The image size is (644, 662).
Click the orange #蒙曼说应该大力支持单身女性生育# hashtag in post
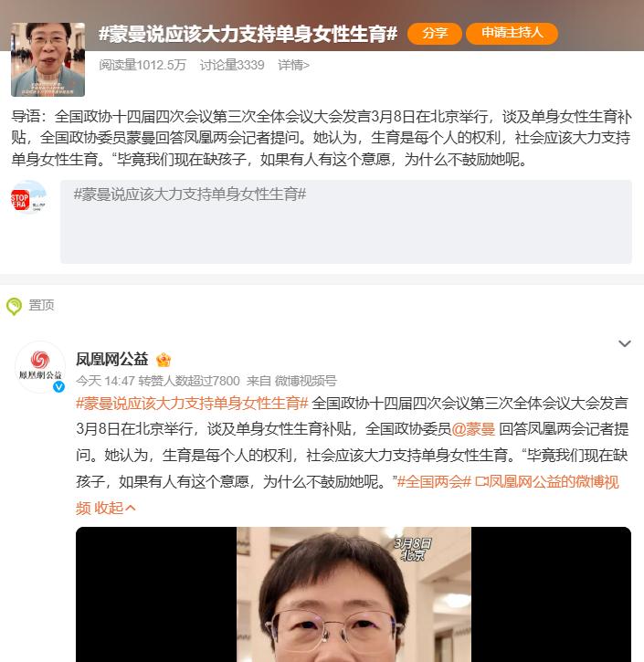click(192, 404)
